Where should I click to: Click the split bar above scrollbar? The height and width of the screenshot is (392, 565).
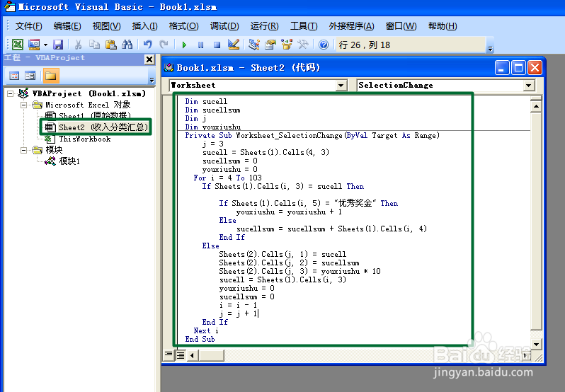click(536, 98)
